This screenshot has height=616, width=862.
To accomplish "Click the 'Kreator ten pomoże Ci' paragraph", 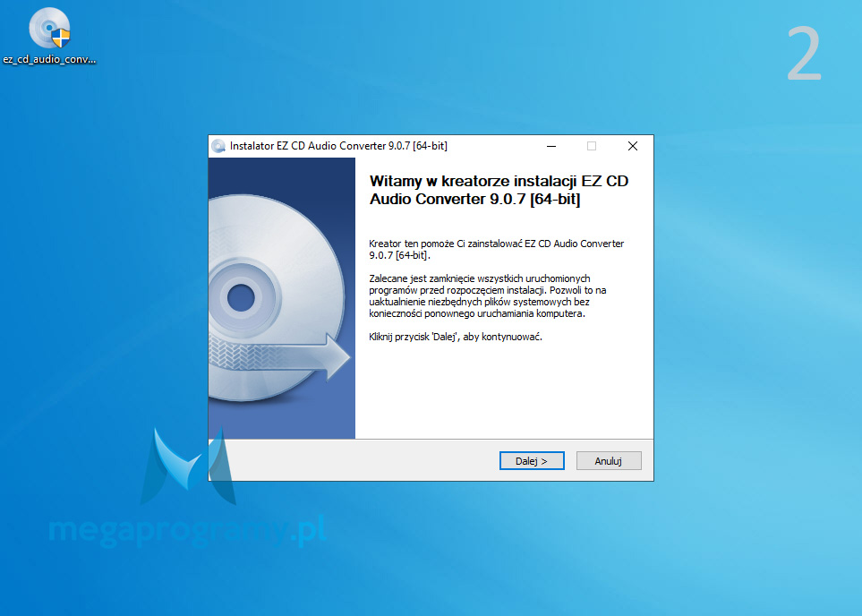I will click(497, 249).
